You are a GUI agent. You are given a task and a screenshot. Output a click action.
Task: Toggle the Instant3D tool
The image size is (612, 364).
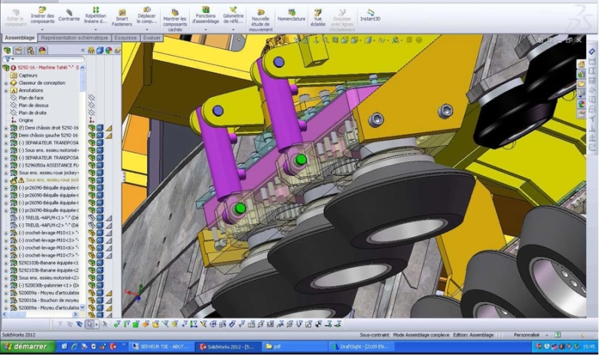(x=370, y=15)
